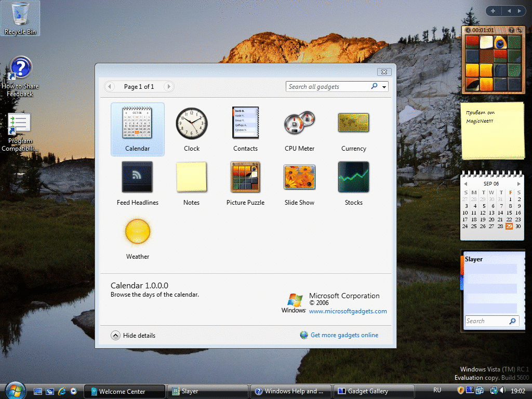
Task: Click sidebar previous gadgets arrow
Action: point(509,11)
